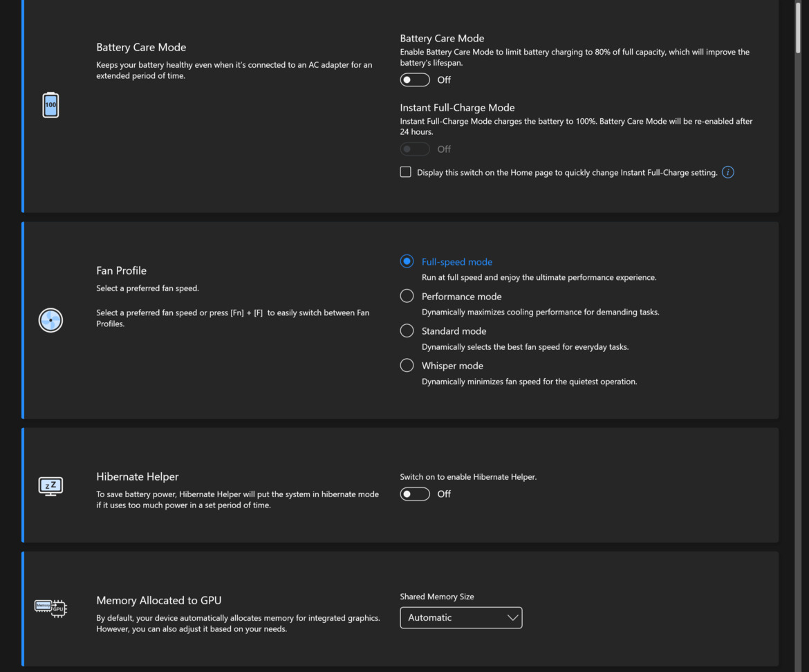Viewport: 809px width, 672px height.
Task: Click the Hibernate Helper heading
Action: pos(137,476)
